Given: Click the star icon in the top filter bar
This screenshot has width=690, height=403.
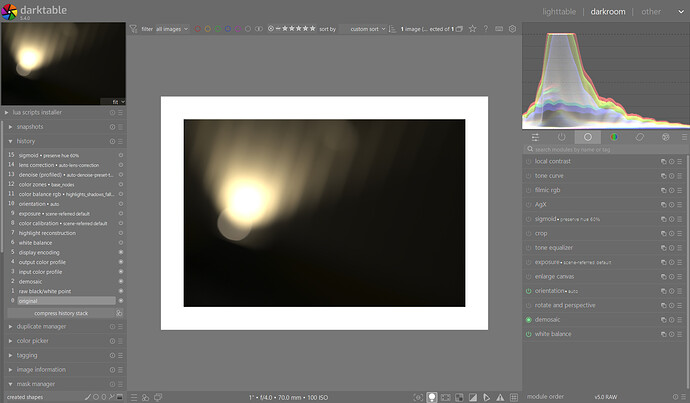Looking at the screenshot, I should (x=472, y=29).
